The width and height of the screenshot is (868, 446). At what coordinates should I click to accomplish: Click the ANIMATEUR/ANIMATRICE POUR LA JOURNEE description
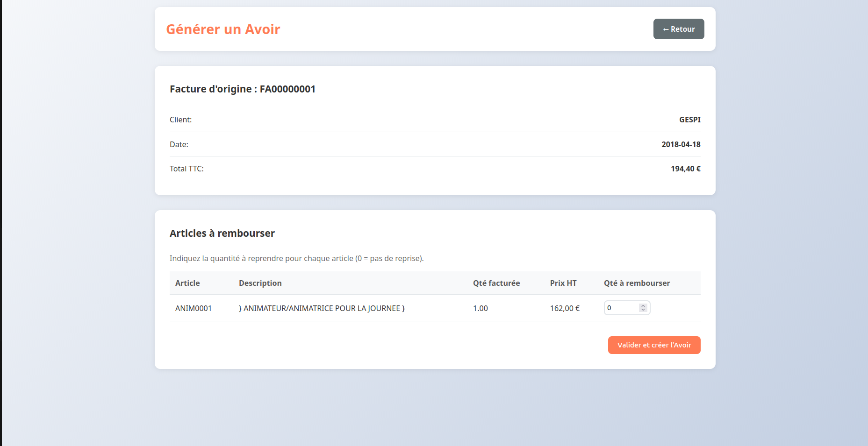pyautogui.click(x=322, y=308)
